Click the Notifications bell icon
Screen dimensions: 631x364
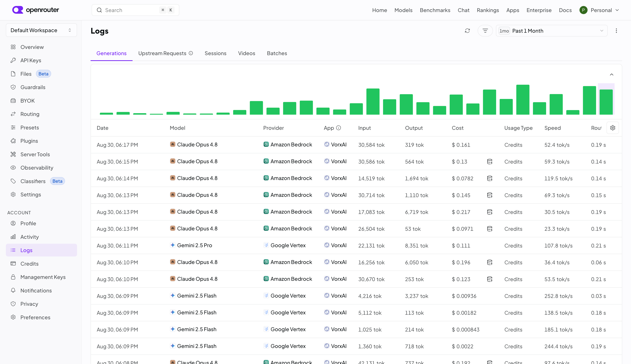pyautogui.click(x=13, y=290)
